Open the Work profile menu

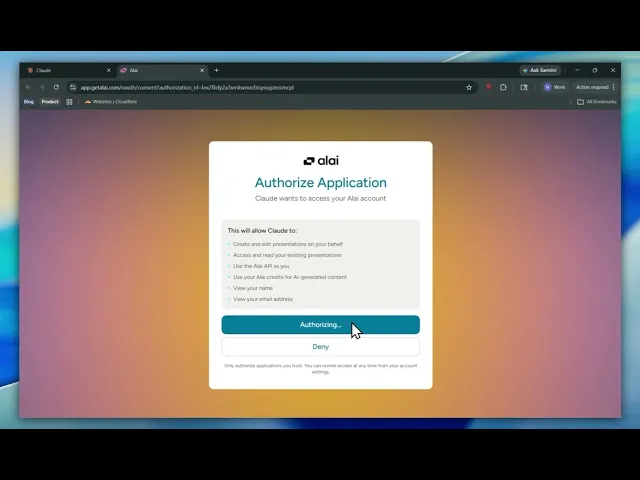[x=555, y=87]
